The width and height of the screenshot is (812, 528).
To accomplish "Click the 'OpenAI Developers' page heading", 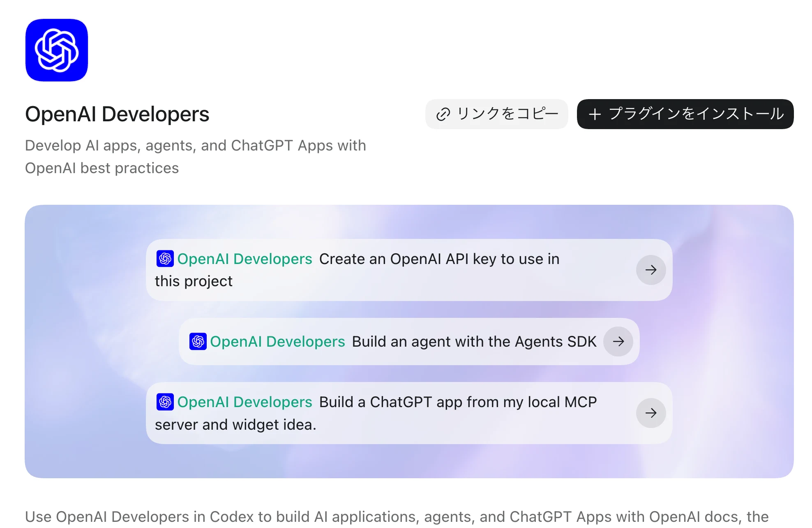I will coord(117,114).
